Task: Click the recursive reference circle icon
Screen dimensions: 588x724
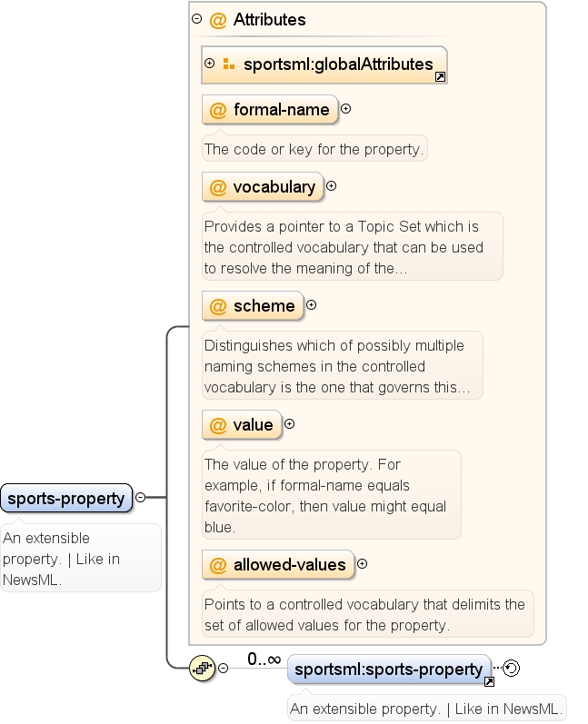Action: tap(512, 668)
